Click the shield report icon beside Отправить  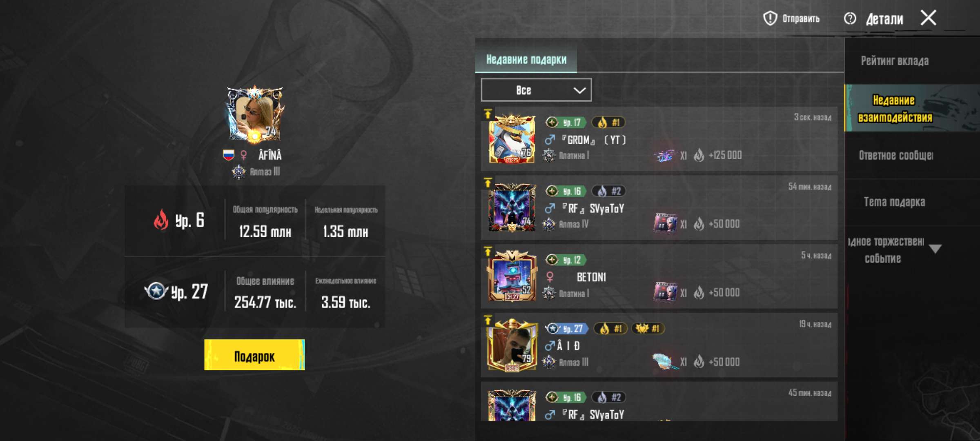(770, 18)
